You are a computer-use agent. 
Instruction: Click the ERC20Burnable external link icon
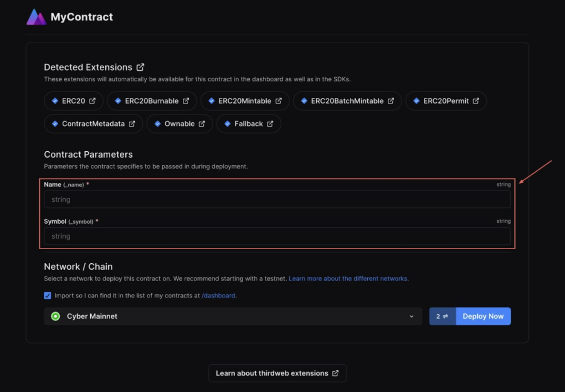pos(186,101)
